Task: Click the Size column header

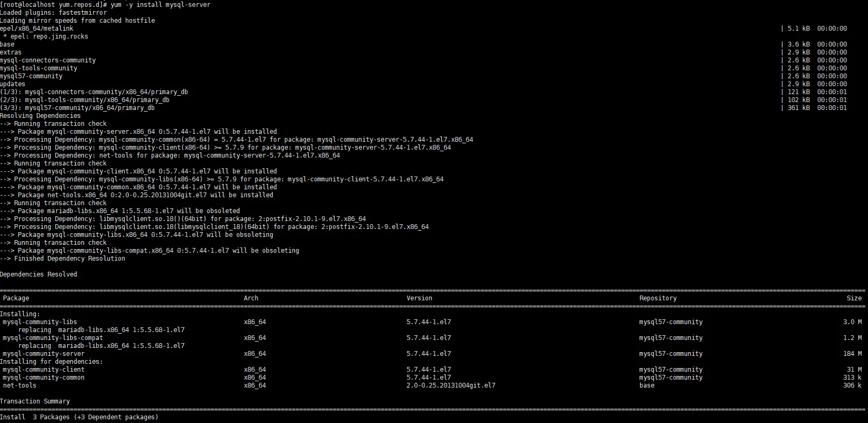Action: [x=854, y=298]
